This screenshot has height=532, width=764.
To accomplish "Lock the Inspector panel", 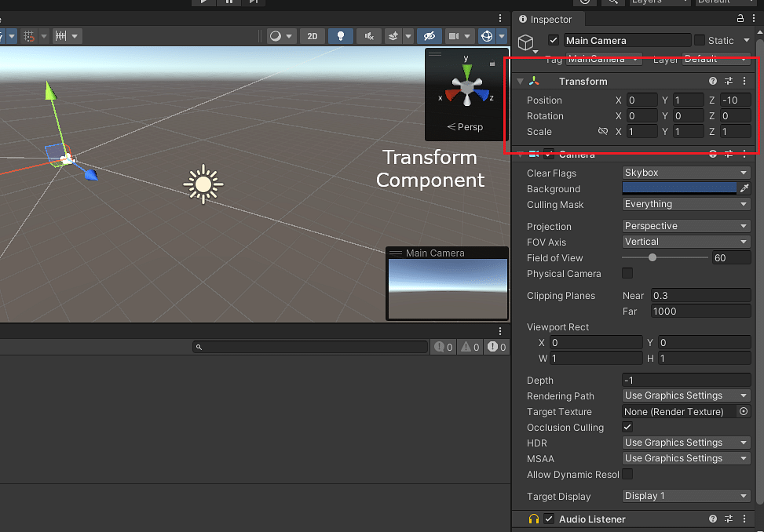I will (740, 19).
